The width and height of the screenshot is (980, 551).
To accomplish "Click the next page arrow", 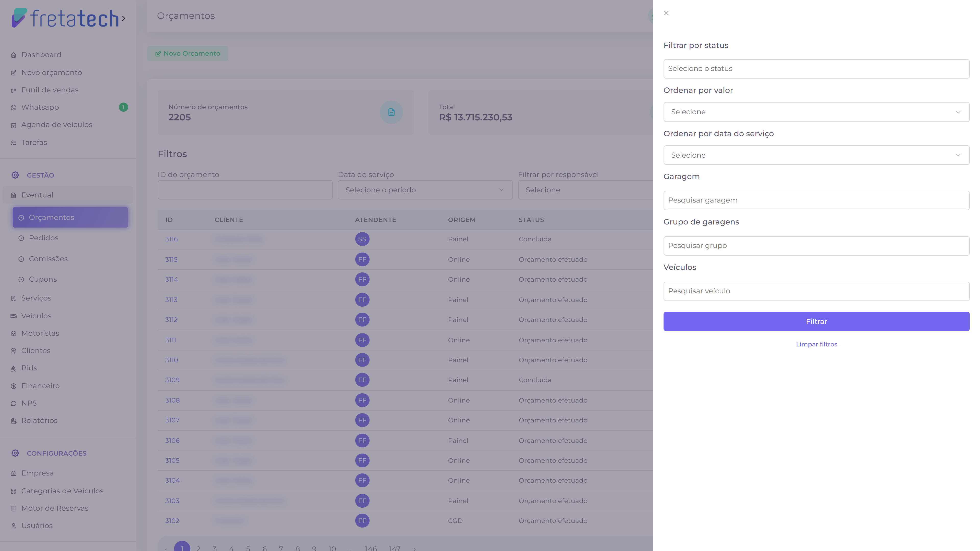I will pyautogui.click(x=415, y=549).
